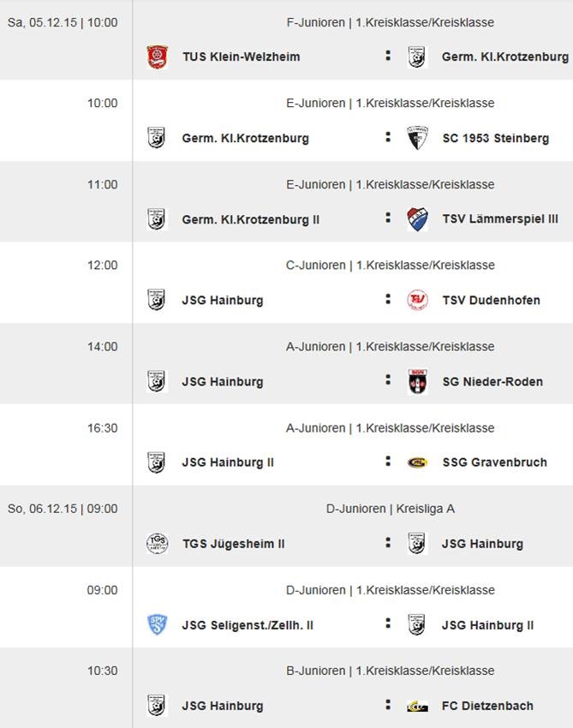Click the TGS Jügesheim II club logo

pos(157,544)
